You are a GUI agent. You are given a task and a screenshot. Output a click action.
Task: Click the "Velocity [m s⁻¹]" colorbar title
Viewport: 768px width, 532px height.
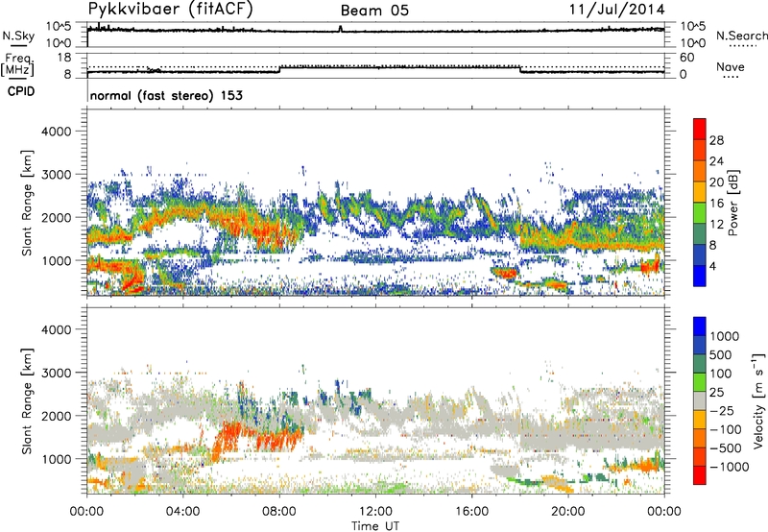point(758,400)
